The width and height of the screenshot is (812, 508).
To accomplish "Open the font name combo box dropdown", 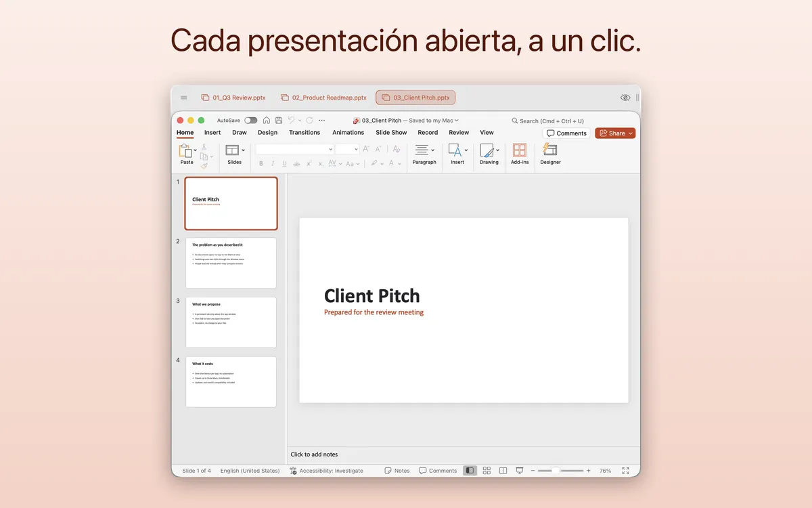I will [x=330, y=149].
